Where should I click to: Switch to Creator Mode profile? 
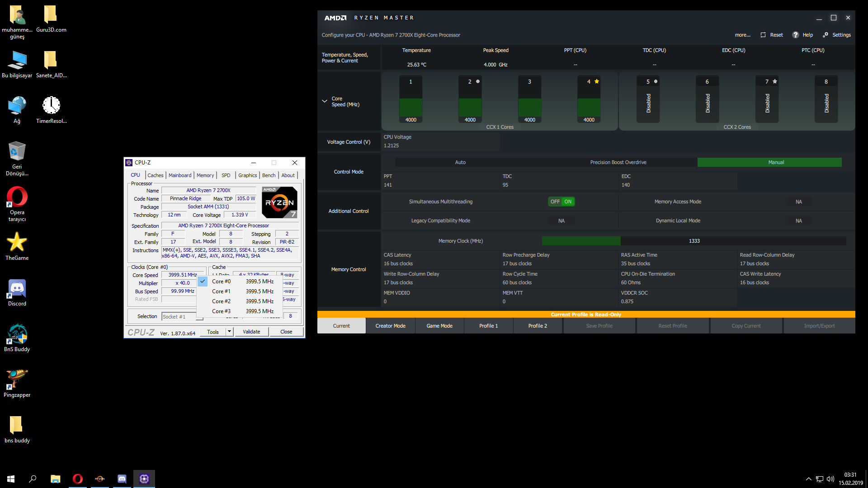(391, 326)
